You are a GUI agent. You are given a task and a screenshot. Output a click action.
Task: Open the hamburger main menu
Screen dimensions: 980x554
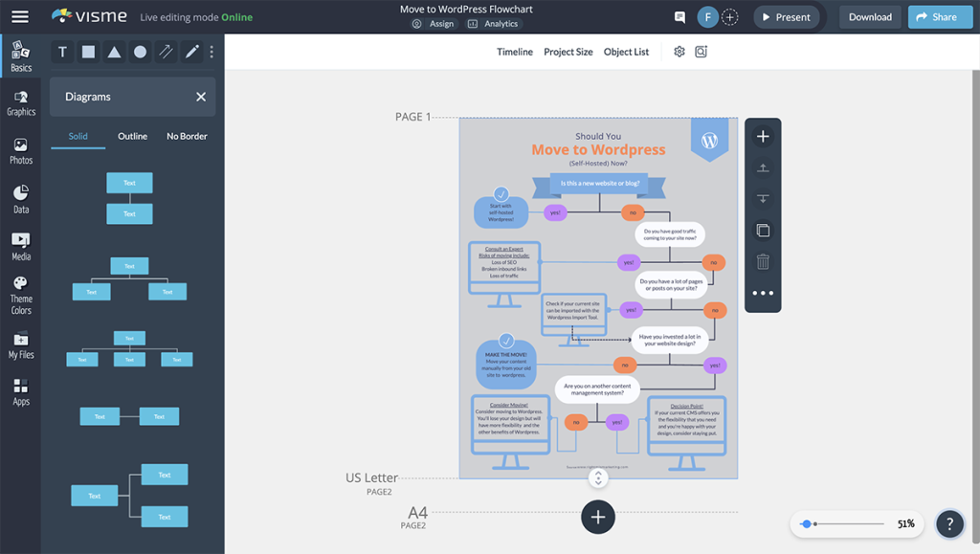tap(19, 17)
